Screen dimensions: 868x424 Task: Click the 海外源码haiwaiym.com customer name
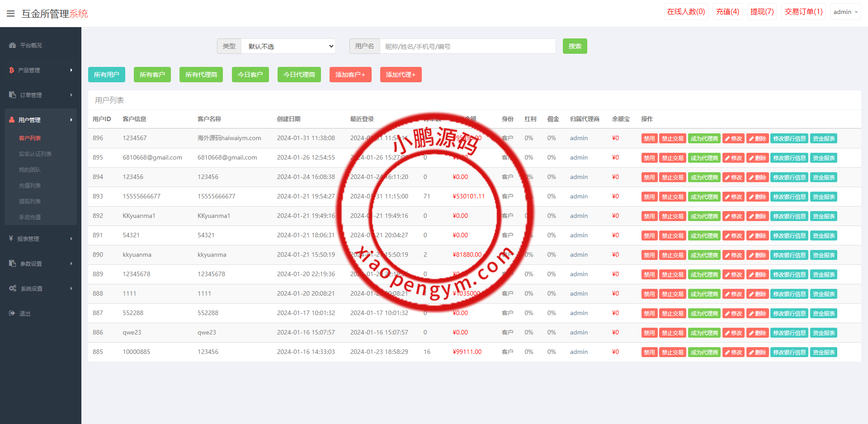[229, 138]
